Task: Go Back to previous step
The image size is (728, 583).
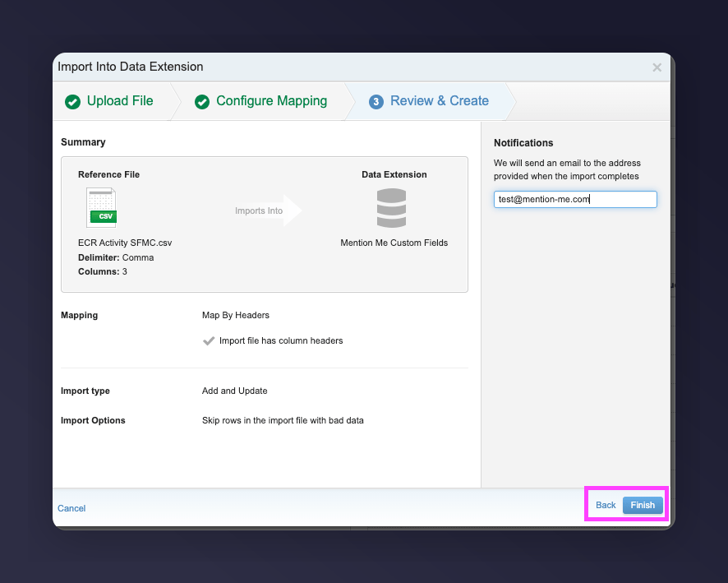Action: (606, 505)
